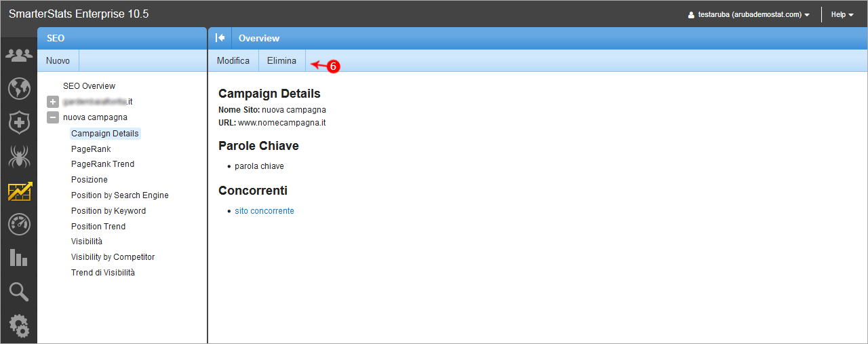
Task: Collapse the nuova campagna tree node
Action: coord(53,117)
